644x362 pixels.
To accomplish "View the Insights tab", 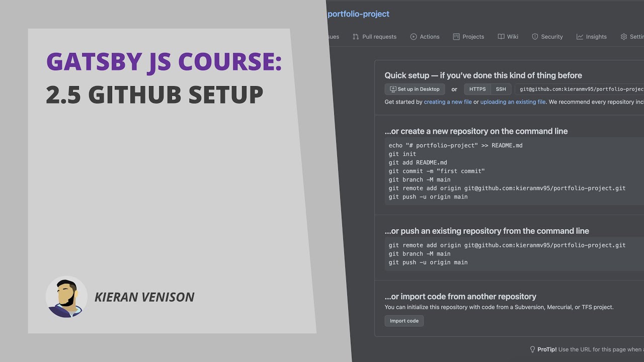I will (592, 37).
